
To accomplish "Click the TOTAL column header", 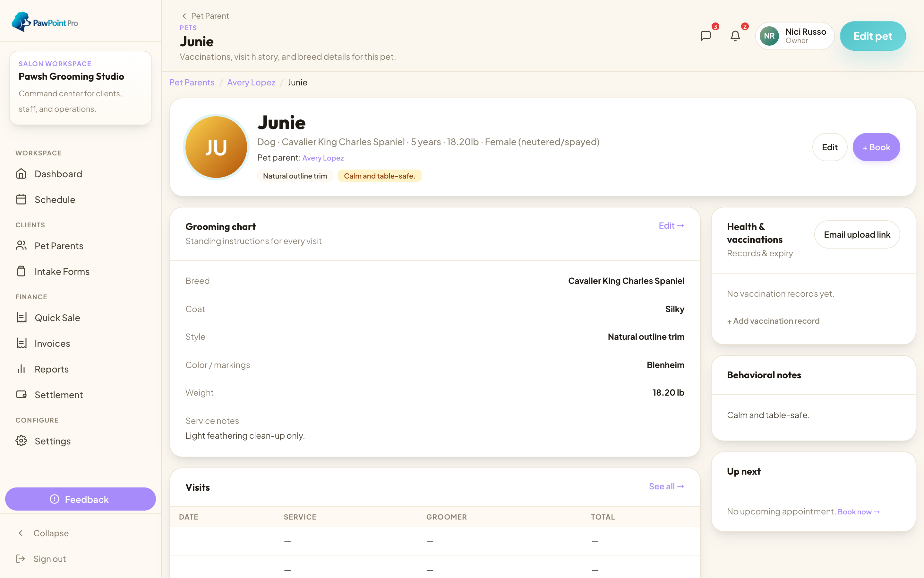I will point(603,517).
